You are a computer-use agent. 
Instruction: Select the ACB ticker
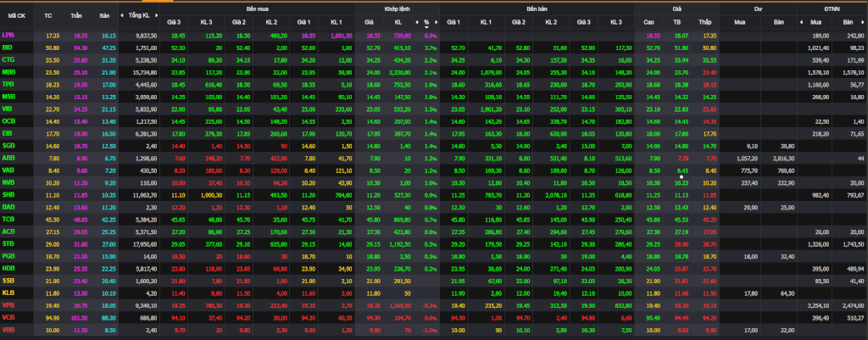(8, 231)
